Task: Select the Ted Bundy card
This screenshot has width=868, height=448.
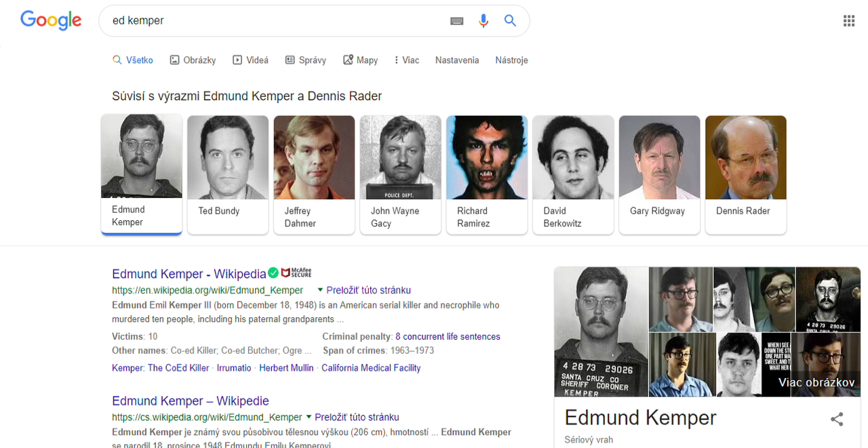Action: pyautogui.click(x=228, y=175)
